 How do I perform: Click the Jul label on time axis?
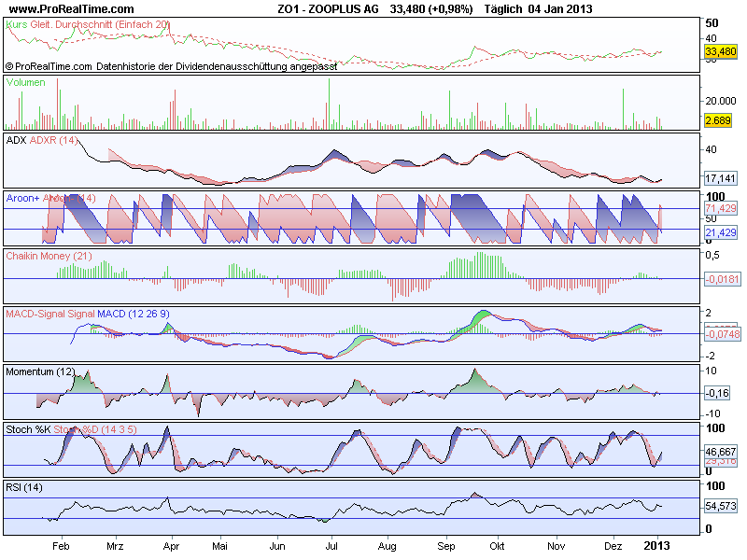(x=331, y=546)
